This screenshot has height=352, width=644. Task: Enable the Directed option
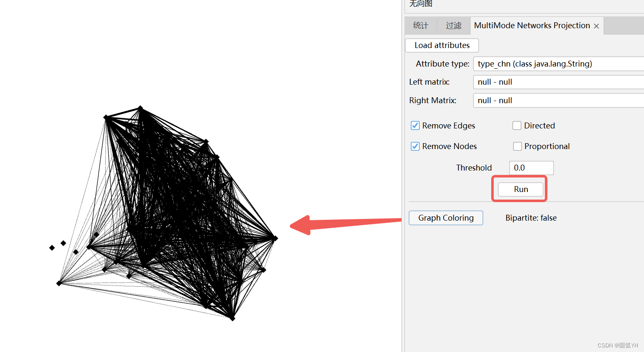[517, 125]
